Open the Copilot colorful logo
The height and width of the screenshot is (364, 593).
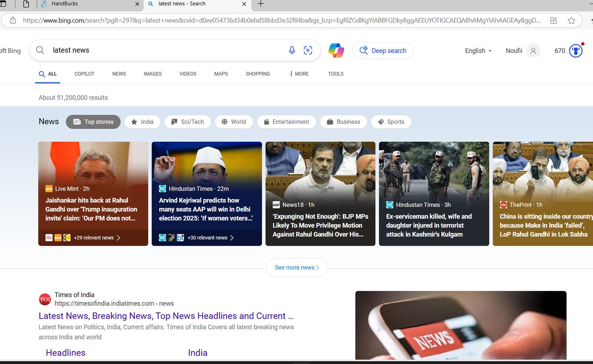336,50
